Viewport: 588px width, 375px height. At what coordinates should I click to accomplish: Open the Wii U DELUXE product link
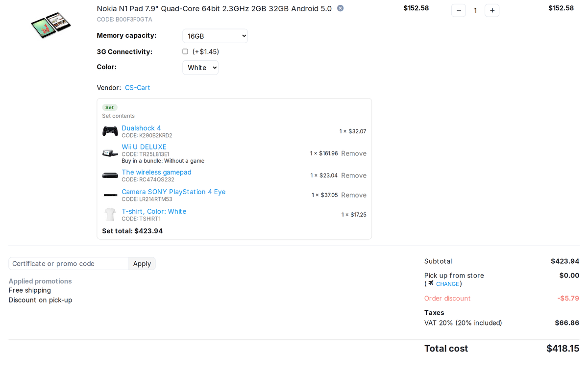click(144, 147)
